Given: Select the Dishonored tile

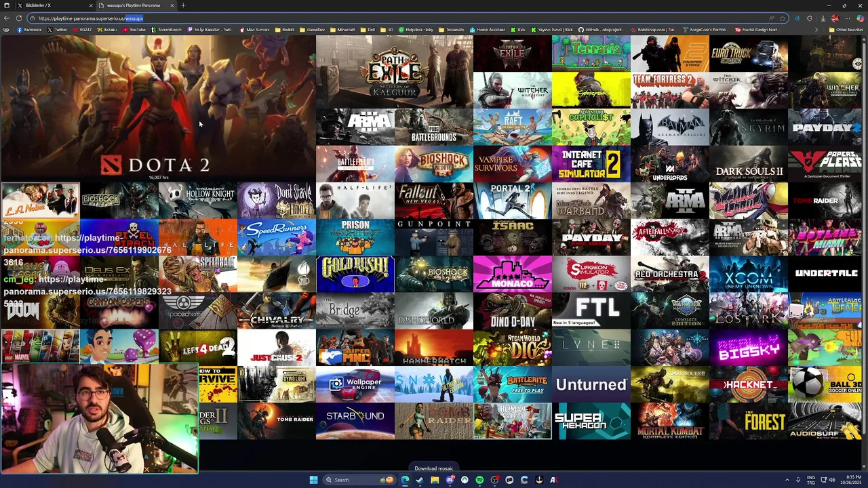Looking at the screenshot, I should pyautogui.click(x=434, y=310).
